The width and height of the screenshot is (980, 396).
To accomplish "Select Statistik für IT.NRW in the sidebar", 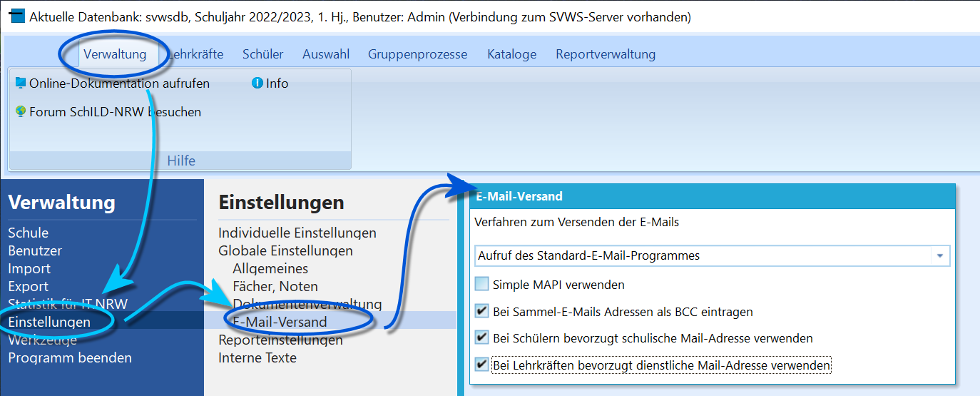I will 68,304.
